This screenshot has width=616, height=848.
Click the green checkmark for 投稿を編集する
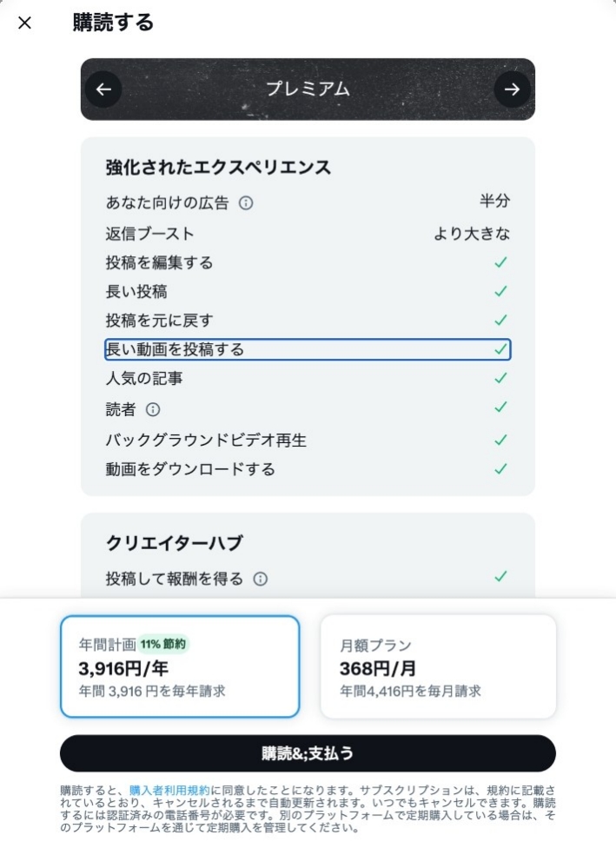click(500, 262)
